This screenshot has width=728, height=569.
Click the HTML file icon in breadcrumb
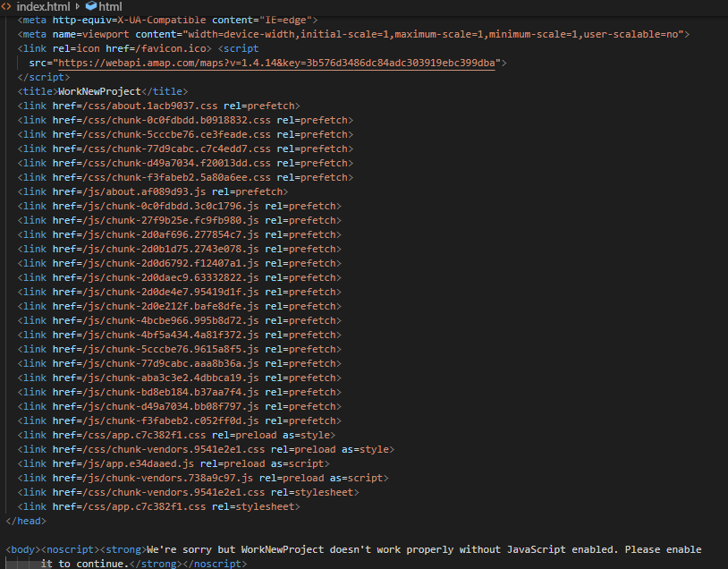click(7, 6)
